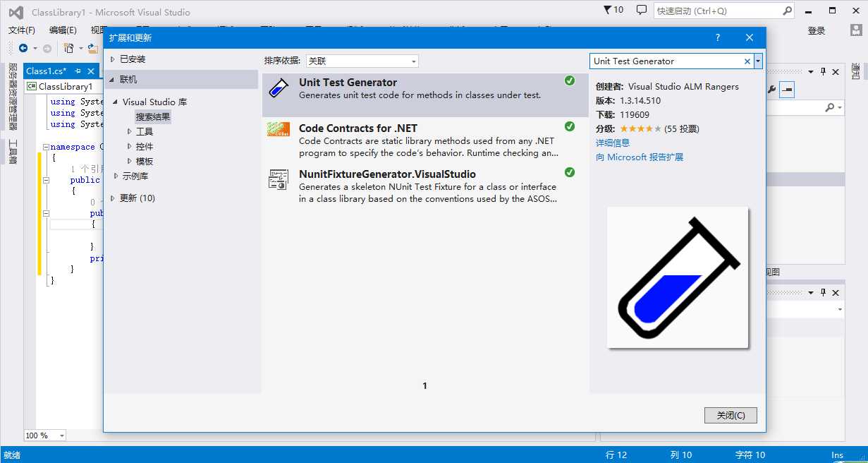Click green installed checkmark on Unit Test Generator
The width and height of the screenshot is (868, 463).
[x=570, y=81]
